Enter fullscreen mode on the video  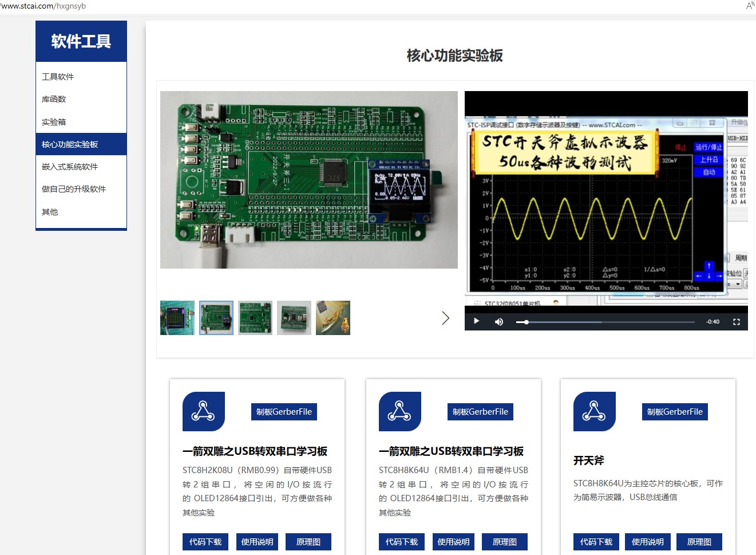(737, 322)
